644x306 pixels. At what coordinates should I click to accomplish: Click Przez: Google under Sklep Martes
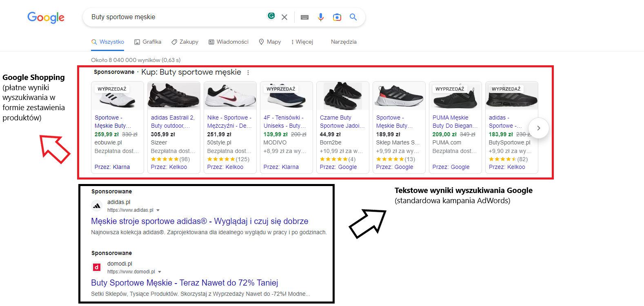click(395, 167)
